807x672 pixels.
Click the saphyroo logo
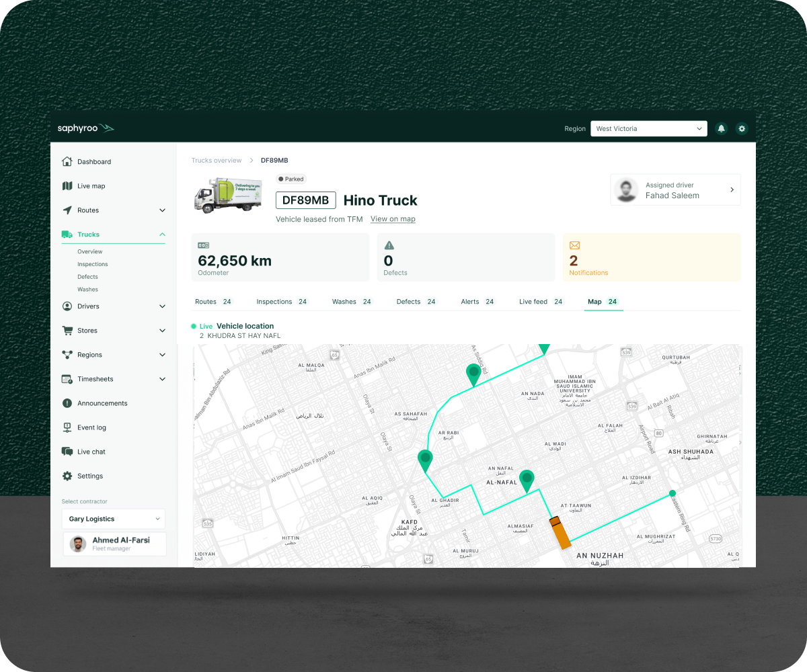click(86, 128)
